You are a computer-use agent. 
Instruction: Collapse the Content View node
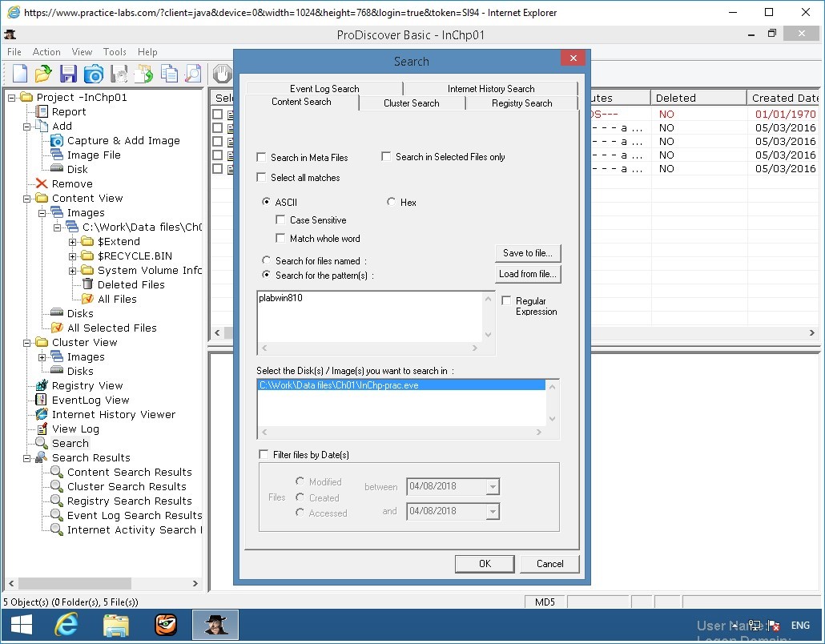tap(27, 199)
